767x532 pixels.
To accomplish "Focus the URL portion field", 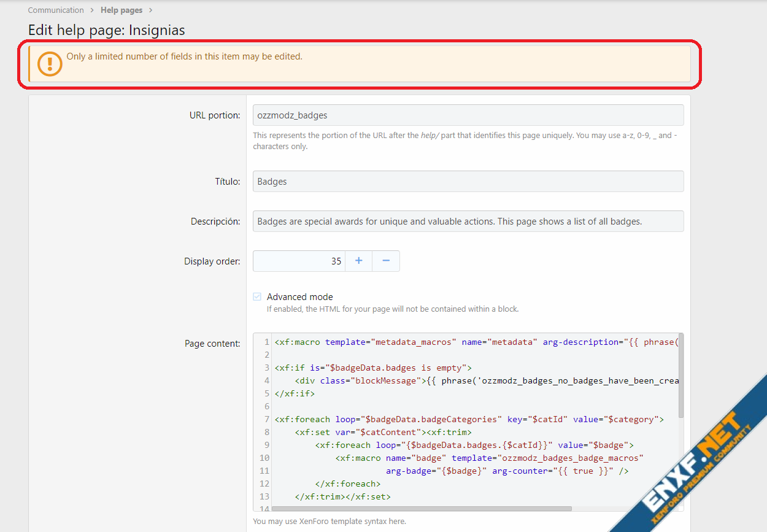I will [x=468, y=115].
